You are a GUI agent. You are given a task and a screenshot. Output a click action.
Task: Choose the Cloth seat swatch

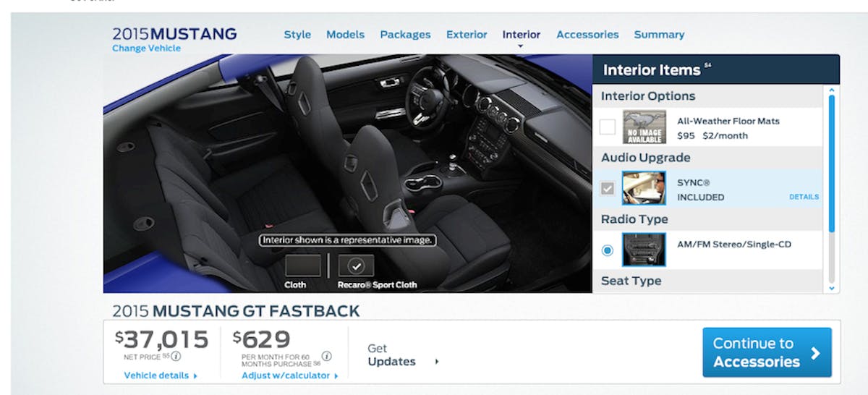tap(302, 266)
